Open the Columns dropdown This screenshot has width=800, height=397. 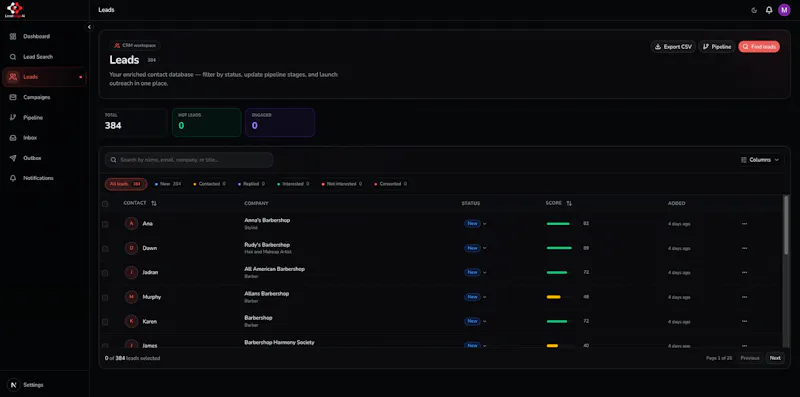[x=760, y=160]
